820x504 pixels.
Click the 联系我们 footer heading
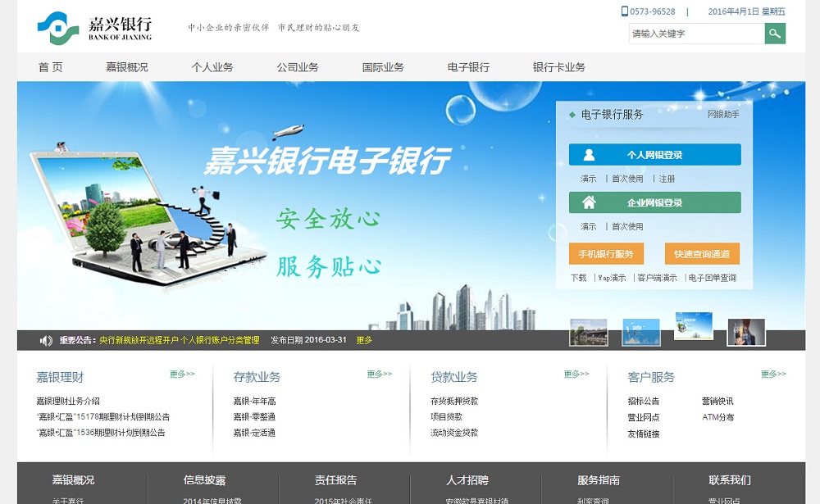click(730, 480)
